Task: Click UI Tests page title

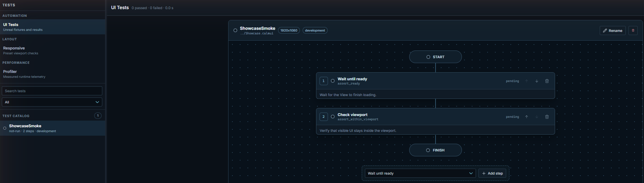Action: [120, 7]
